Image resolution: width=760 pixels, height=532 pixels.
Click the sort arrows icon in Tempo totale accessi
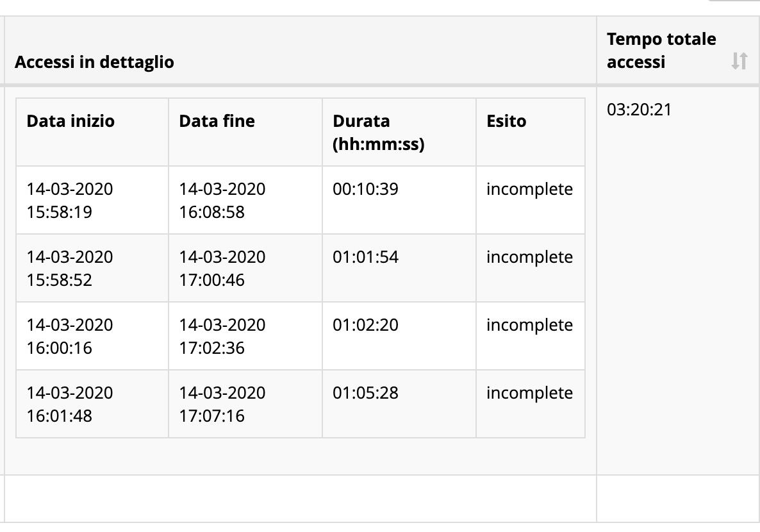click(x=739, y=62)
